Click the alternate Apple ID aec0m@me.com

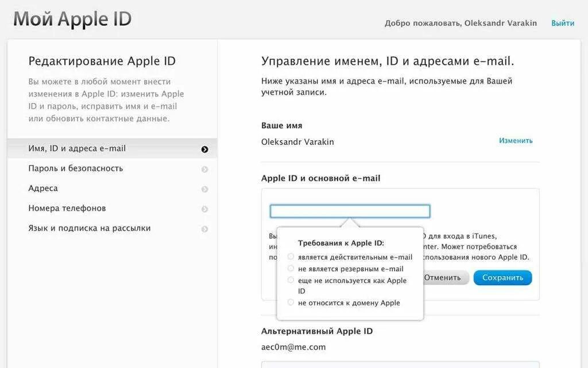coord(293,347)
